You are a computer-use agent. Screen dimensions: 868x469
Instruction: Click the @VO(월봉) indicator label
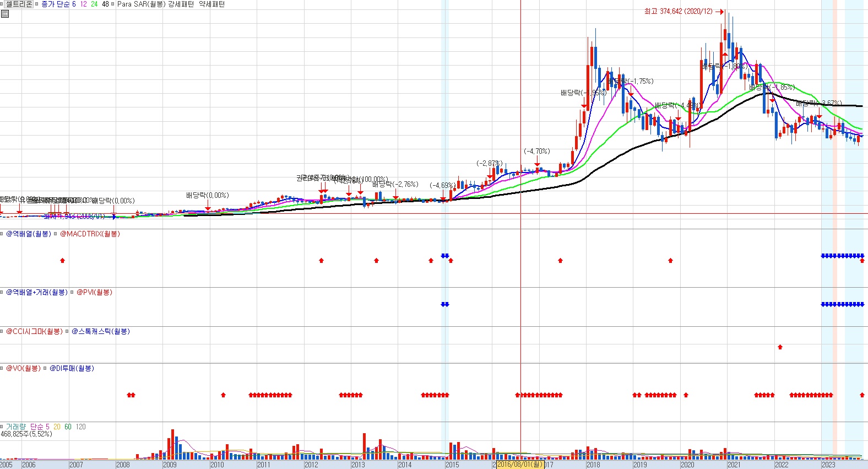click(x=23, y=368)
